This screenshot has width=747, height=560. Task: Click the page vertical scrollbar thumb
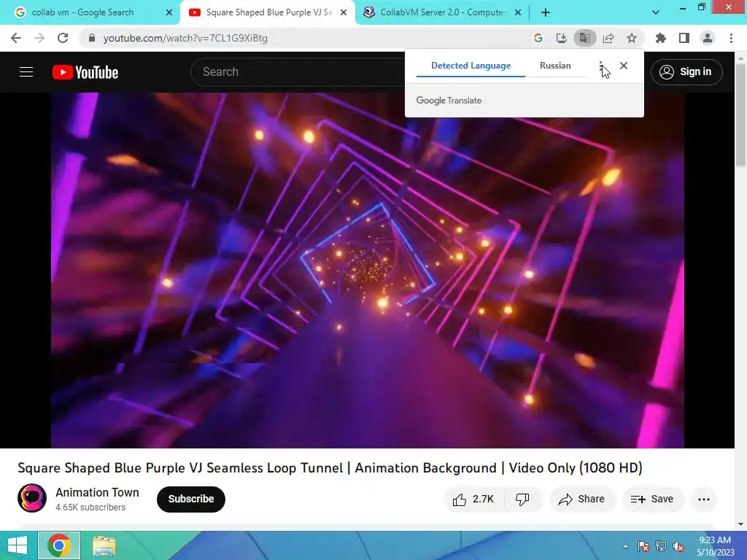pos(741,114)
